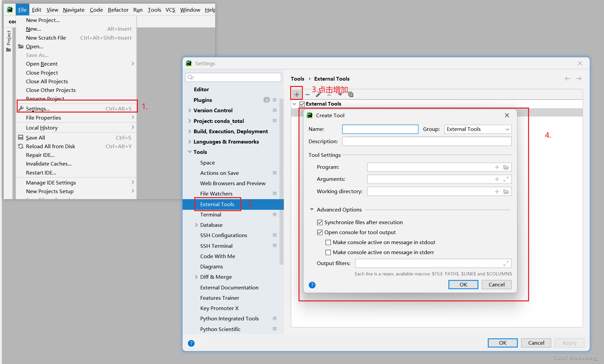
Task: Open help in the Create Tool dialog
Action: pyautogui.click(x=312, y=285)
